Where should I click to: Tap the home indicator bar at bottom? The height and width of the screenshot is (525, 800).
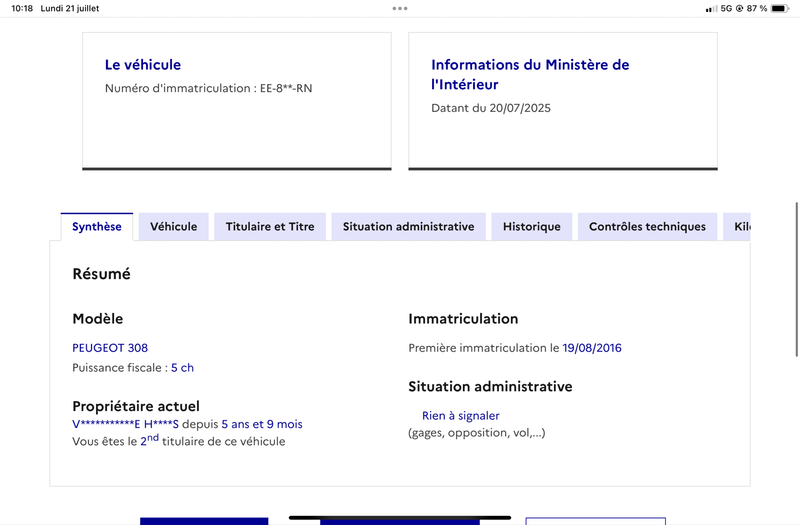(x=400, y=518)
